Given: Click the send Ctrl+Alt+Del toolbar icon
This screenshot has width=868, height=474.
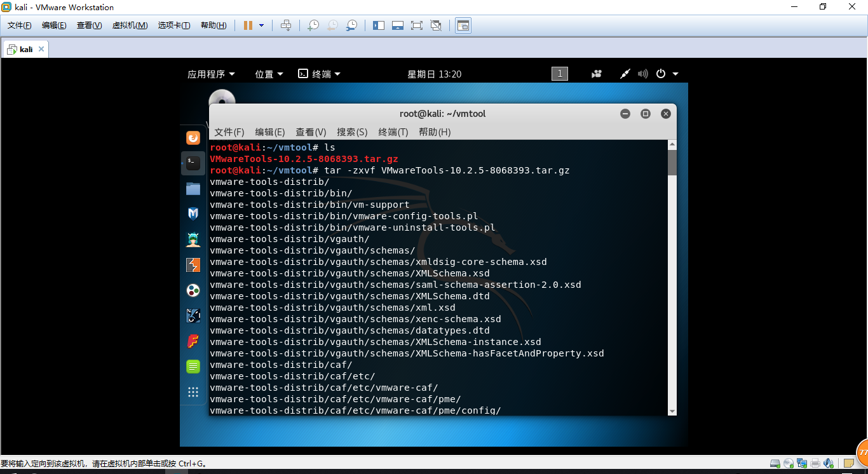Looking at the screenshot, I should 286,25.
